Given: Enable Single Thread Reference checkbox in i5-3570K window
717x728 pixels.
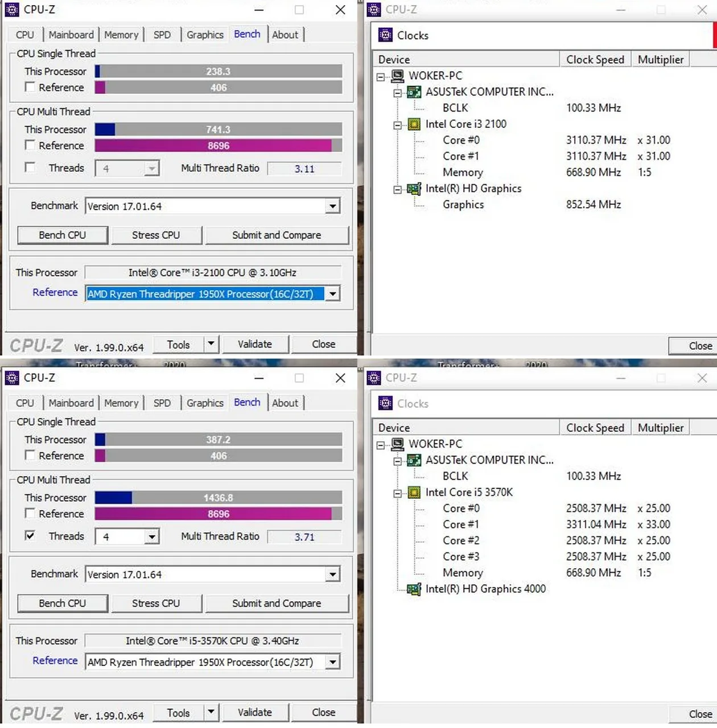Looking at the screenshot, I should 30,455.
